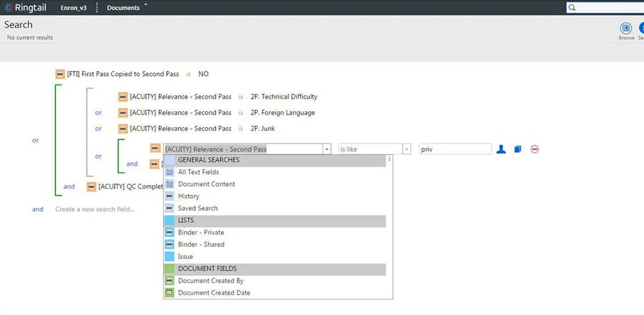
Task: Select Binder - Private option
Action: click(275, 233)
